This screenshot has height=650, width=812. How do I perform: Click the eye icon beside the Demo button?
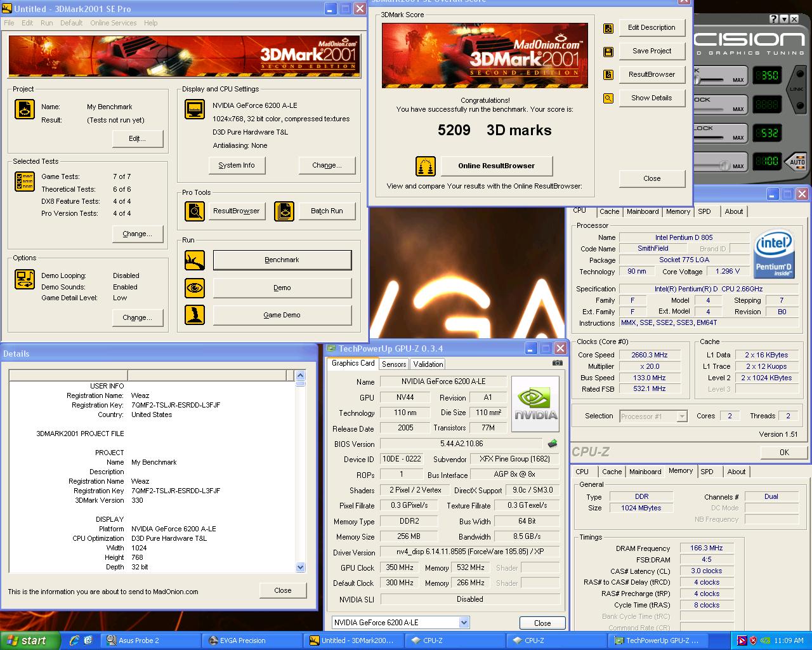tap(195, 288)
